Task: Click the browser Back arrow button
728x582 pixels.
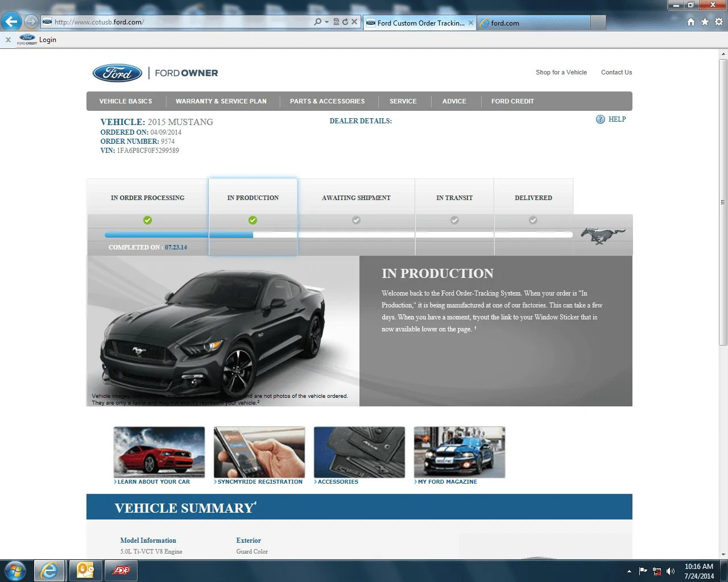Action: pos(11,22)
